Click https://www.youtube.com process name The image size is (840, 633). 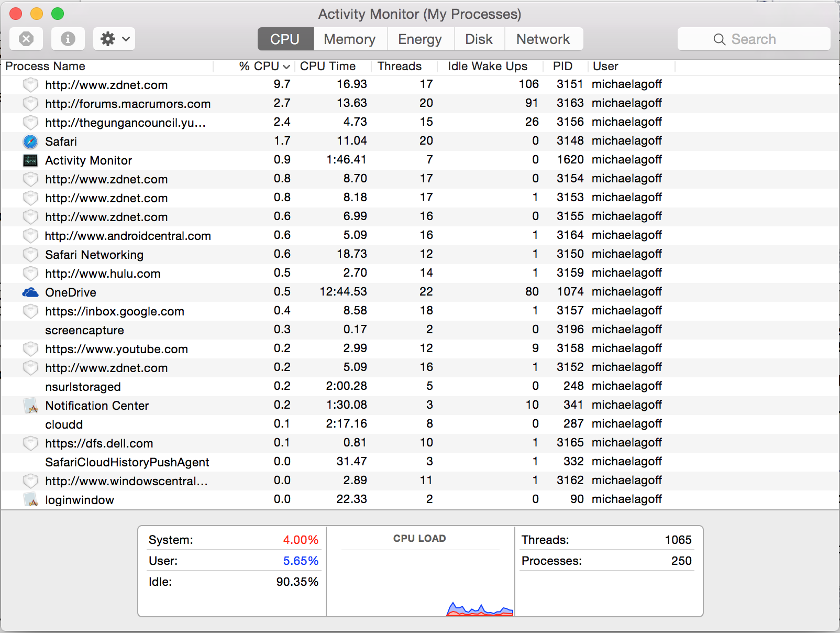click(116, 349)
